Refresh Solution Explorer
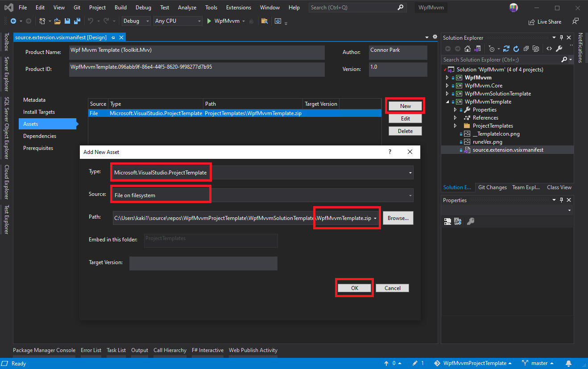 516,49
